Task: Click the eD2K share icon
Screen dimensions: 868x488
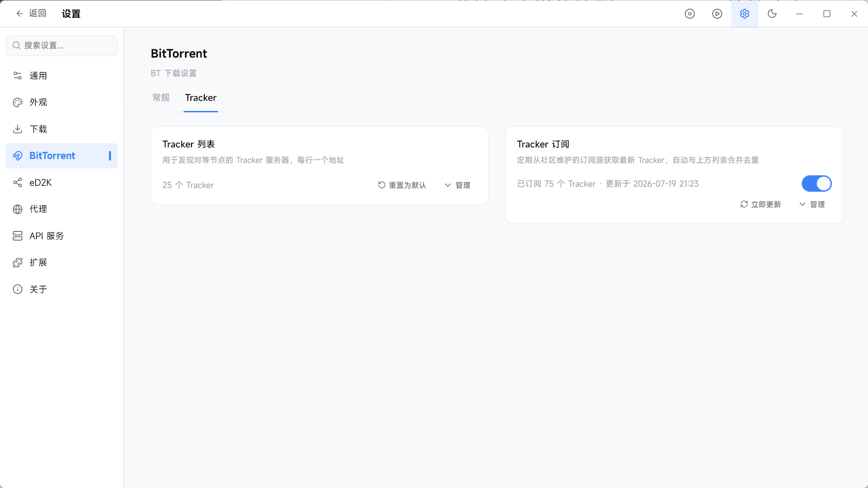Action: pyautogui.click(x=17, y=183)
